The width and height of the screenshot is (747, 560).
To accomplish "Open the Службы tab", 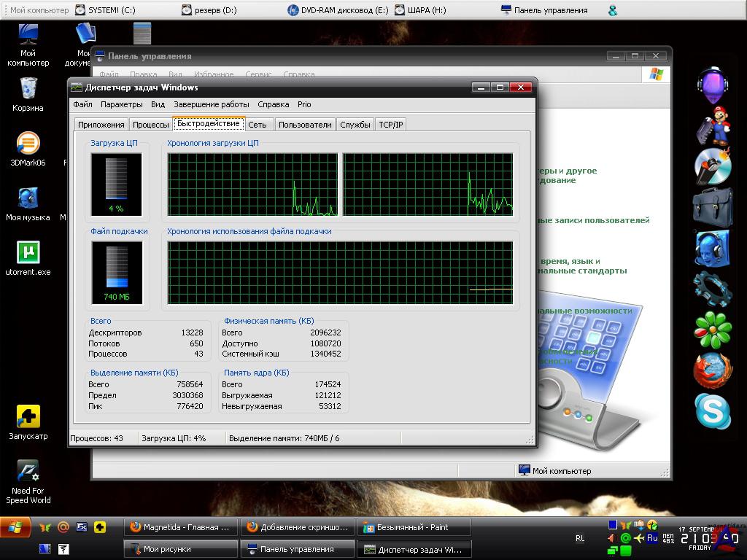I will pyautogui.click(x=355, y=125).
